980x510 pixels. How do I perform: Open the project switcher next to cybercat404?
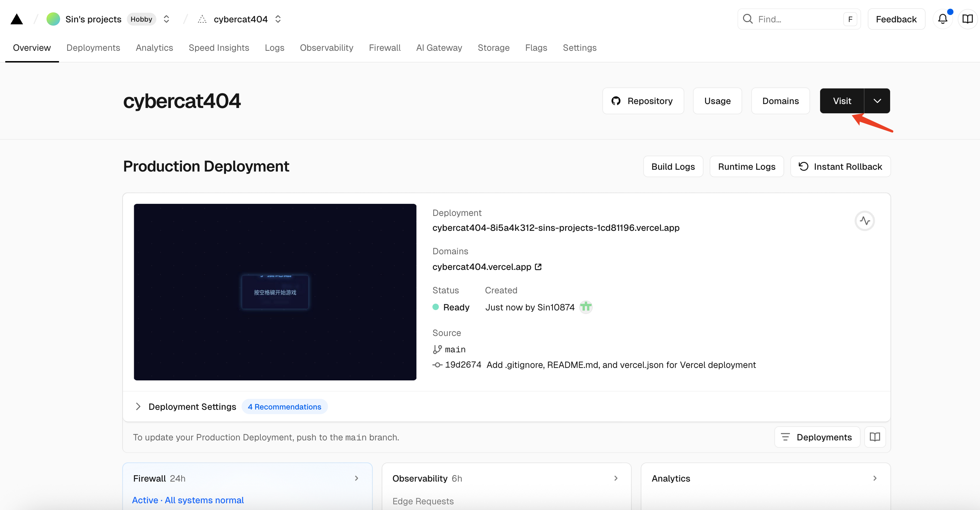pos(278,19)
